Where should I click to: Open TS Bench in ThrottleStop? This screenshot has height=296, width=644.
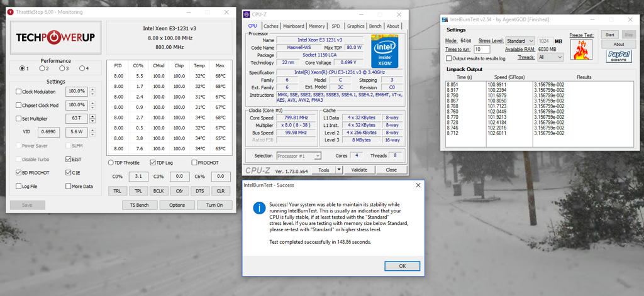[x=140, y=205]
